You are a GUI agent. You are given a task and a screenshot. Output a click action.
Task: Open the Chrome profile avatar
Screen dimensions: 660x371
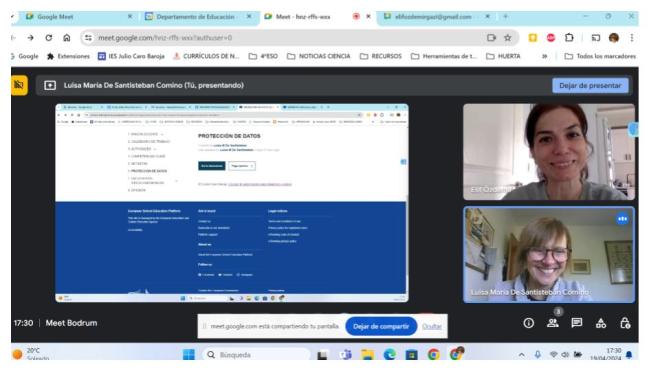coord(614,38)
